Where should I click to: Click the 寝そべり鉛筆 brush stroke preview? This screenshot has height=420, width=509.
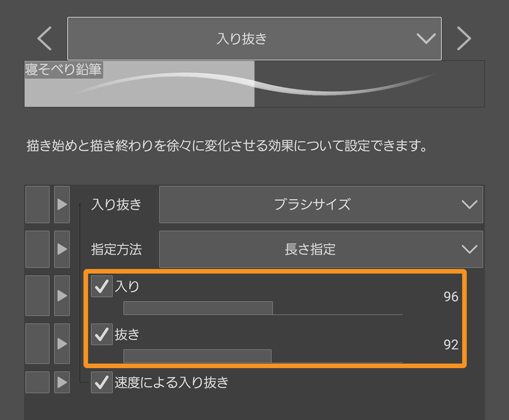coord(254,84)
